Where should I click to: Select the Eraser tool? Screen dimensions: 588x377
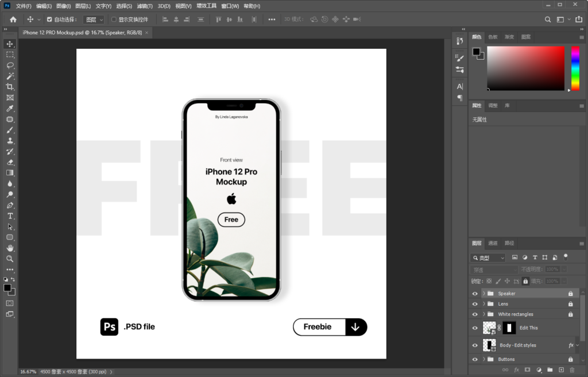tap(10, 162)
